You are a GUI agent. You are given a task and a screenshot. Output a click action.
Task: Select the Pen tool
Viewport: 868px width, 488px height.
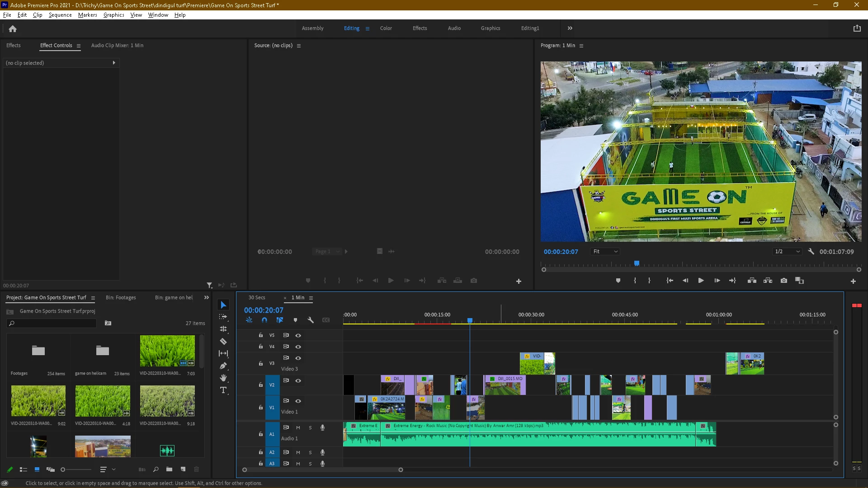[x=223, y=366]
